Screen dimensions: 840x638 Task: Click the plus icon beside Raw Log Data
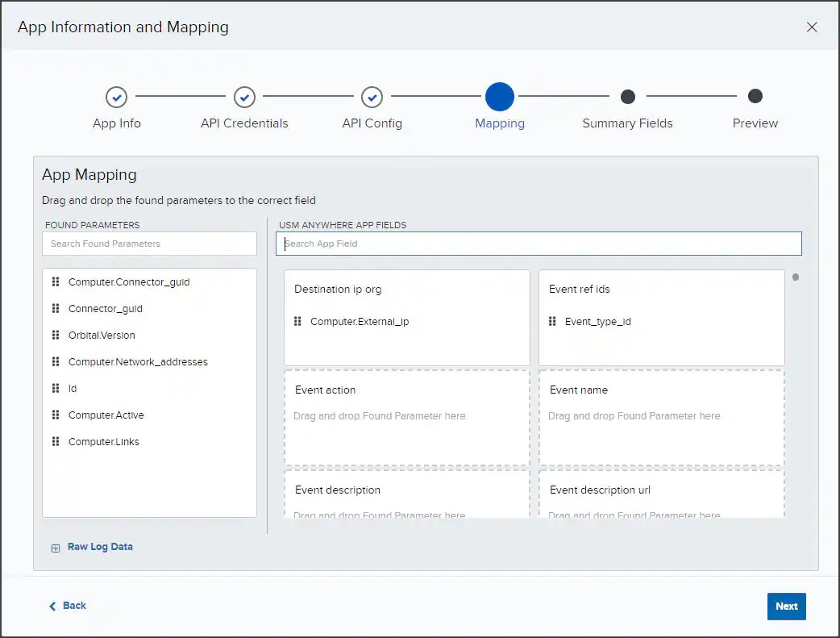pyautogui.click(x=56, y=548)
